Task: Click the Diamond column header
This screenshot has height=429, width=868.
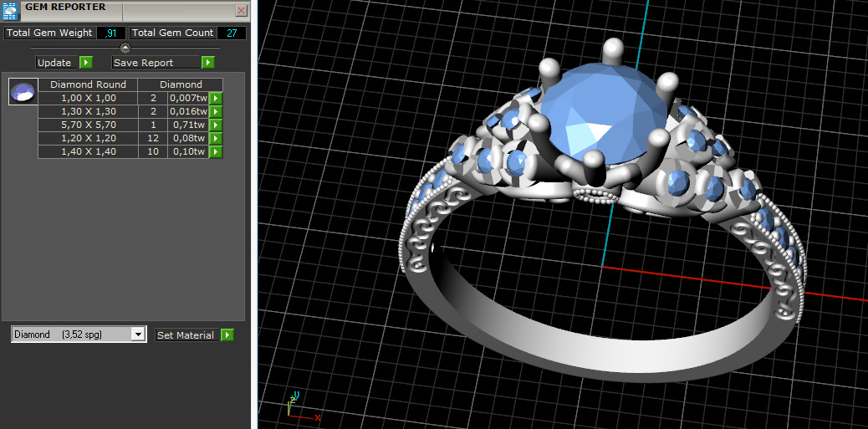Action: pyautogui.click(x=181, y=84)
